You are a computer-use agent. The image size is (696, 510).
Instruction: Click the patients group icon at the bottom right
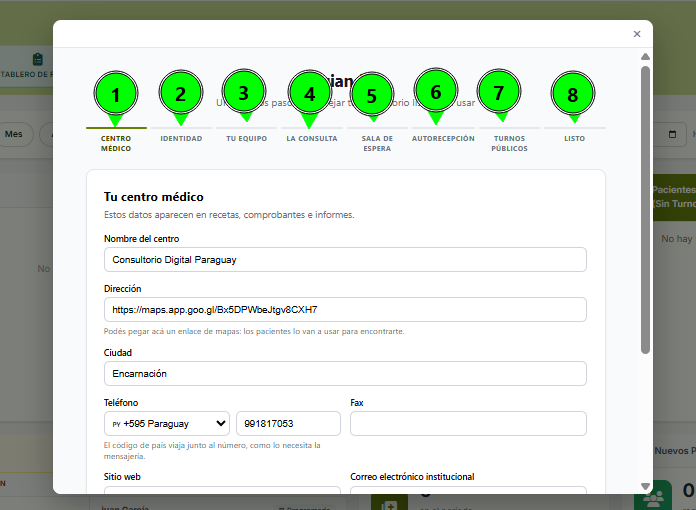pos(653,498)
